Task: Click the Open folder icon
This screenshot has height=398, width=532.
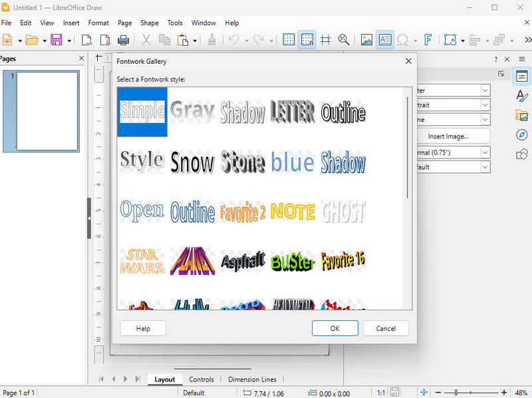Action: (31, 40)
